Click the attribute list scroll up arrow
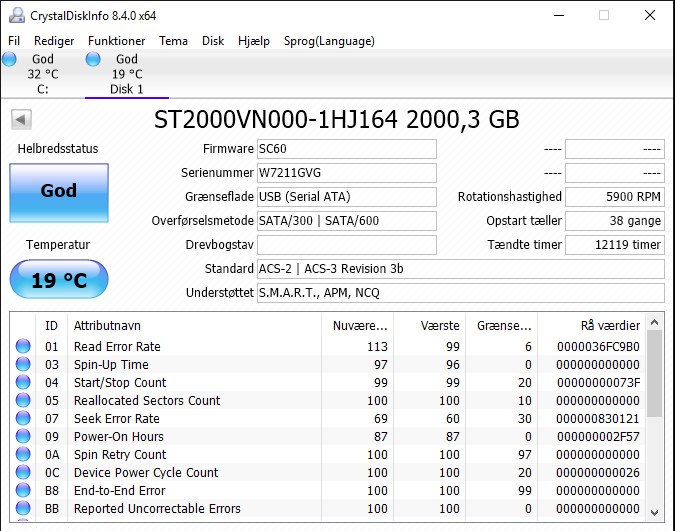The width and height of the screenshot is (675, 531). [654, 322]
